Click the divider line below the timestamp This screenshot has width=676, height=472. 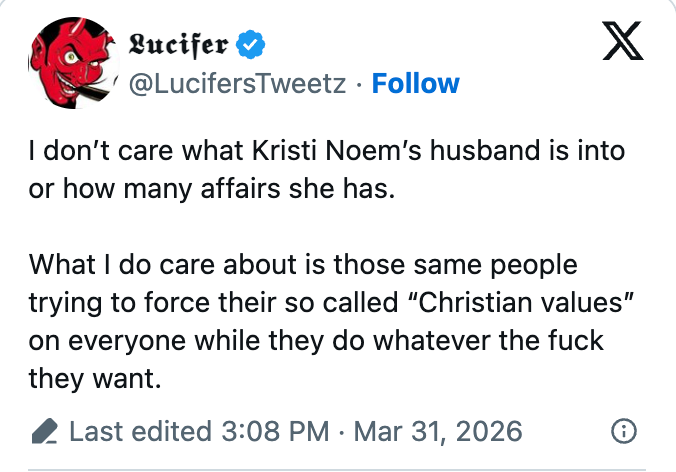coord(338,468)
